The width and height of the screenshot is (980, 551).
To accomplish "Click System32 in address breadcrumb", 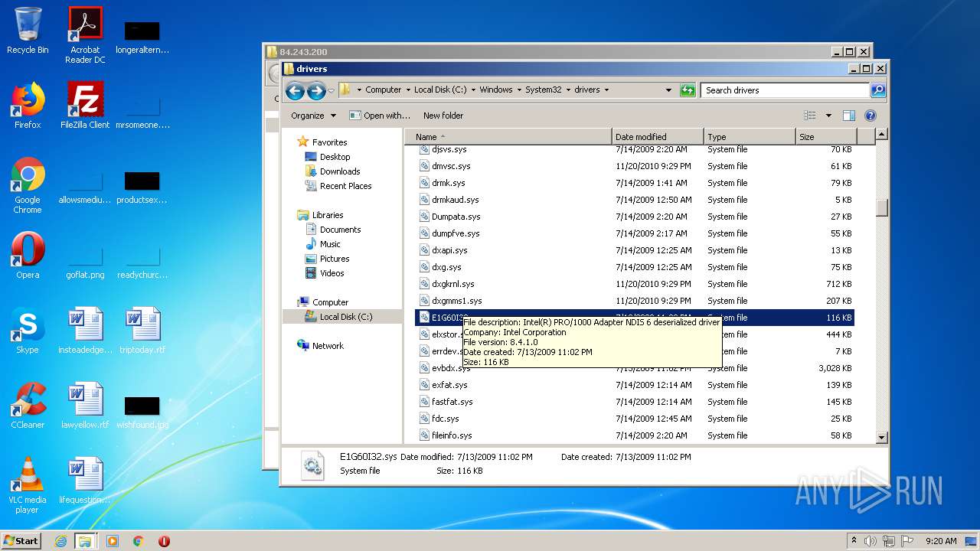I will click(543, 90).
